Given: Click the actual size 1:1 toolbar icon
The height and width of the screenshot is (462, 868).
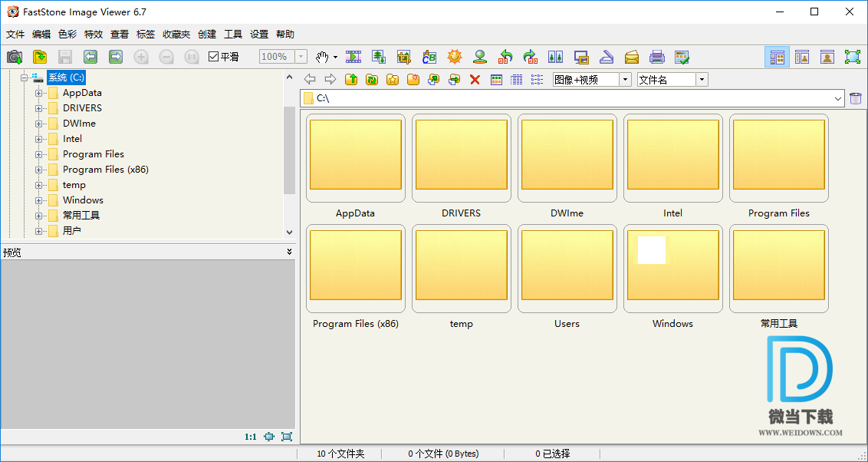Looking at the screenshot, I should [192, 57].
